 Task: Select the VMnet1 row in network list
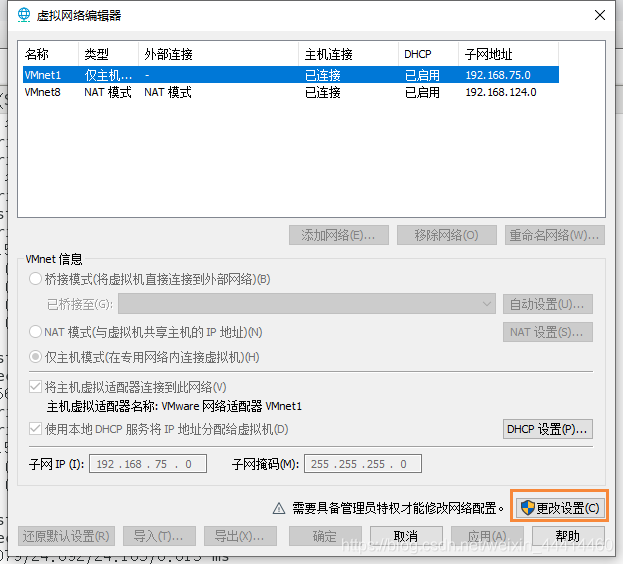291,75
